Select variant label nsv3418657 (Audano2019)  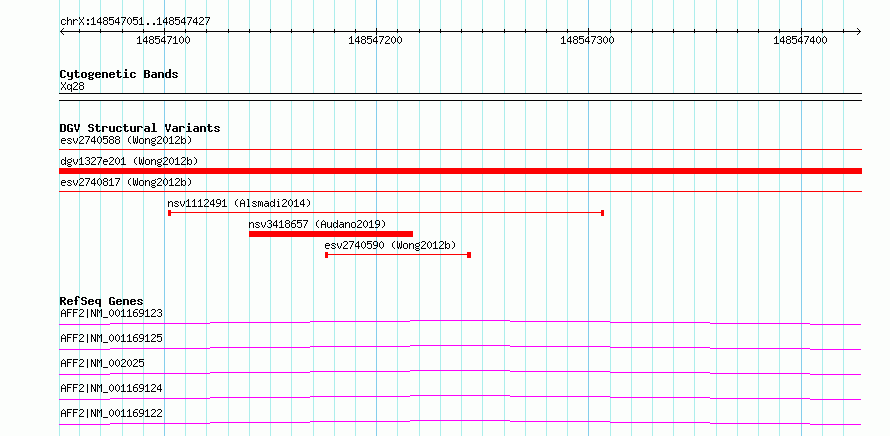[x=317, y=224]
